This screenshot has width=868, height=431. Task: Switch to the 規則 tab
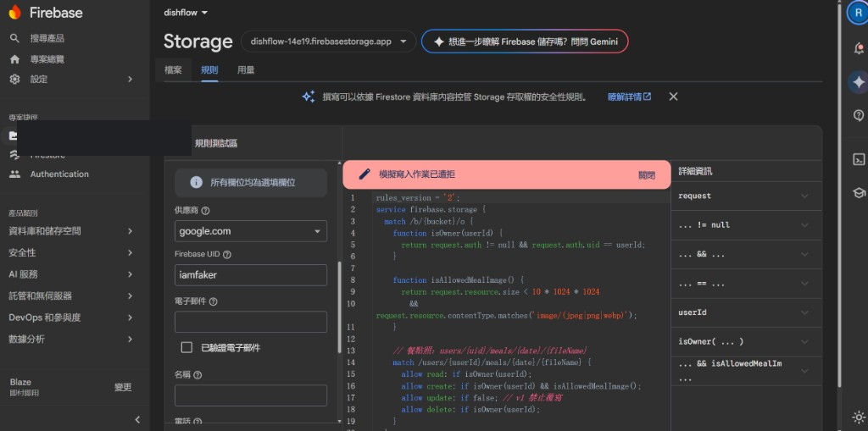(x=209, y=70)
